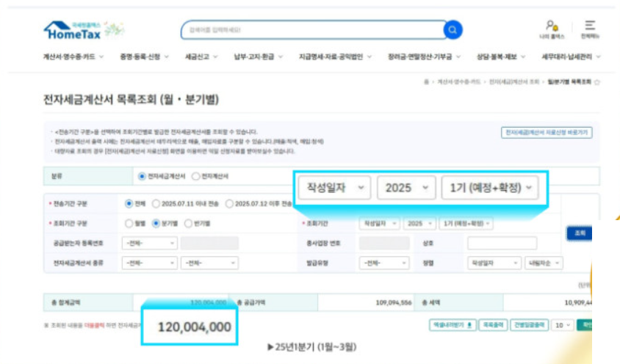Click the 상호 input field
The image size is (620, 364).
[x=502, y=244]
